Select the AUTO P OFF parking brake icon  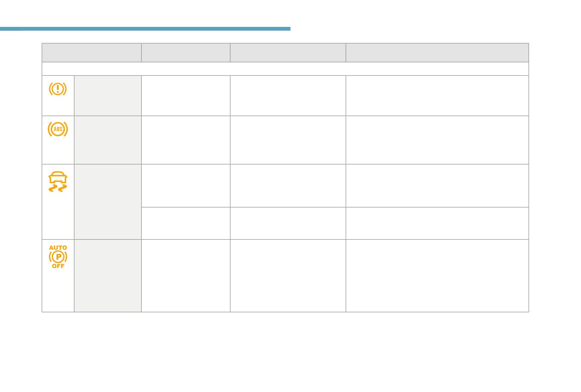coord(58,257)
